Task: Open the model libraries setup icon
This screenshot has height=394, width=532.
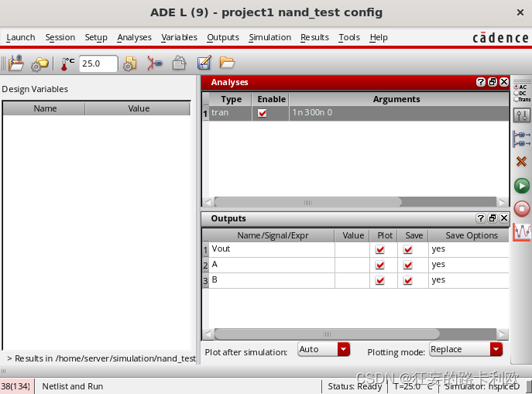Action: pyautogui.click(x=129, y=63)
